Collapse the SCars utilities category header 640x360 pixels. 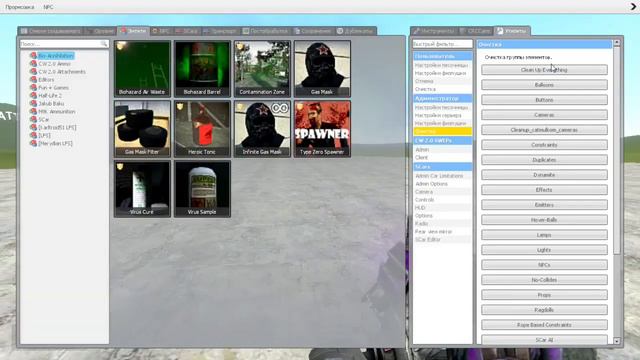click(442, 167)
